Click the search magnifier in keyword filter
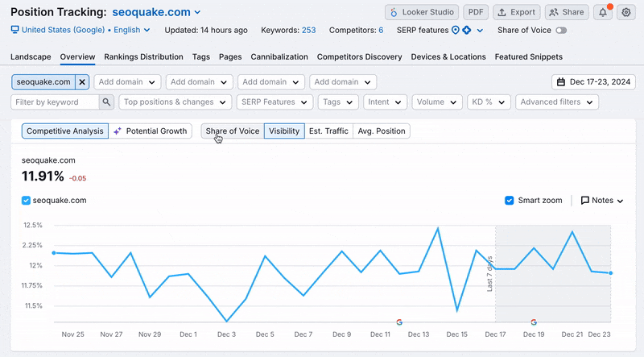Viewport: 644px width, 357px height. pos(106,102)
